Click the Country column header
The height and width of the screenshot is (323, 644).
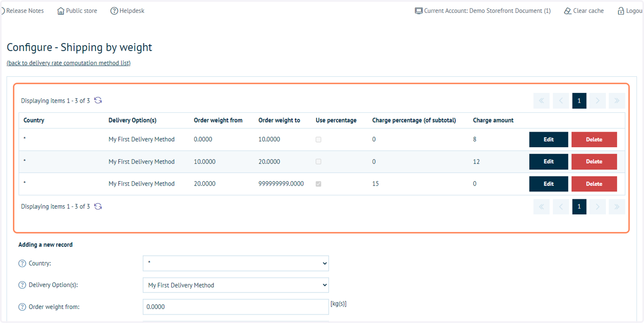click(34, 120)
